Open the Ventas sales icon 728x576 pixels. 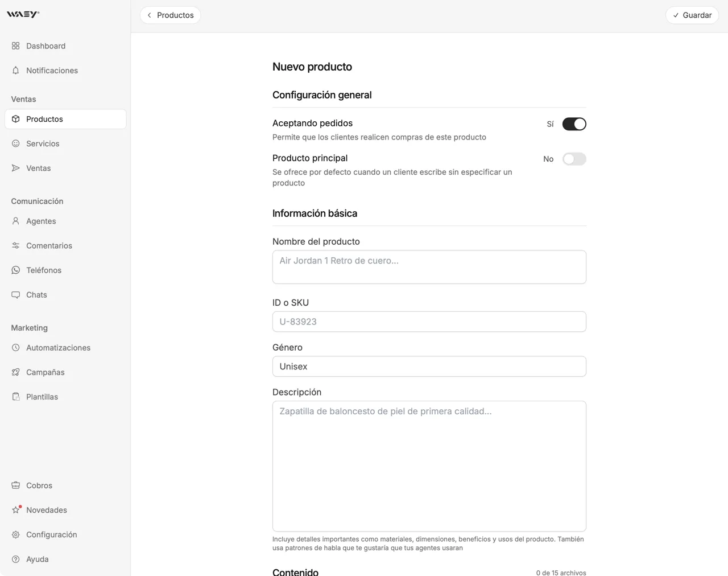pyautogui.click(x=15, y=168)
